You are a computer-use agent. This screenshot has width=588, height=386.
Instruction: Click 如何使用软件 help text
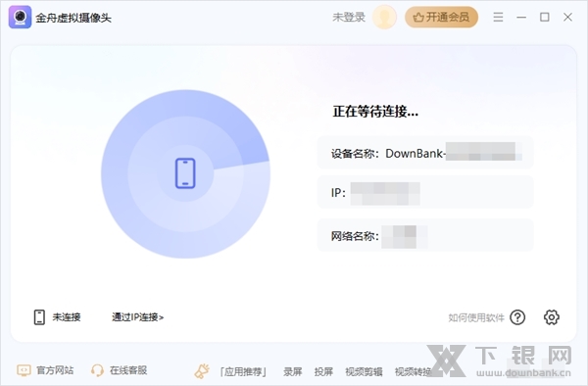pyautogui.click(x=476, y=317)
